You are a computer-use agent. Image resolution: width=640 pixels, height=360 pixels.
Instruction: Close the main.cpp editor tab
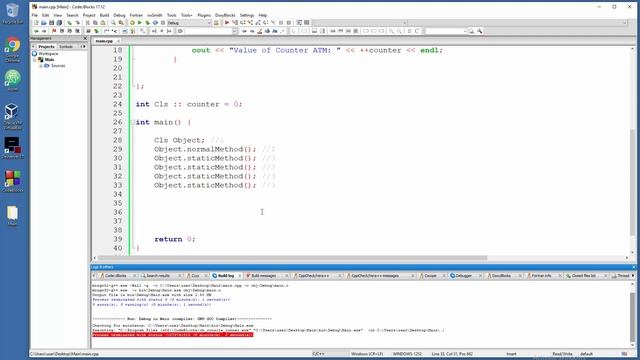click(x=118, y=41)
